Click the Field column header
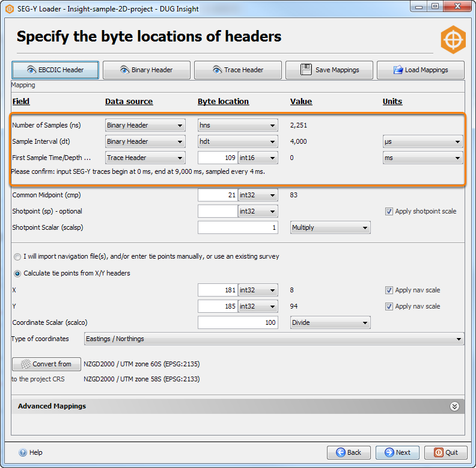This screenshot has width=476, height=468. tap(21, 102)
